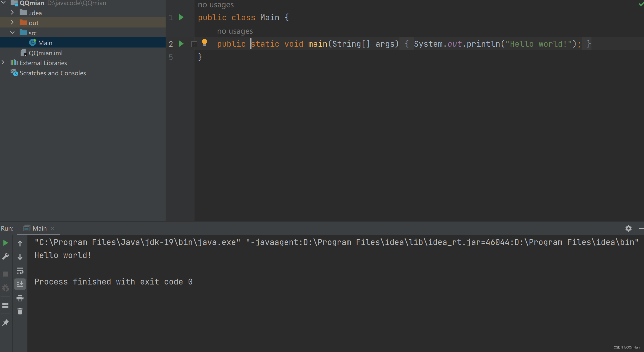Image resolution: width=644 pixels, height=352 pixels.
Task: Click the Stop process button
Action: coord(5,274)
